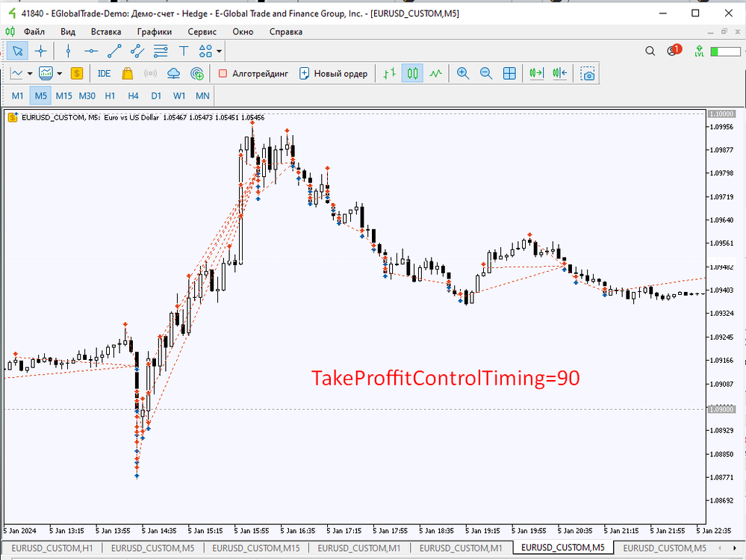Select the equidistant channel tool

137,51
